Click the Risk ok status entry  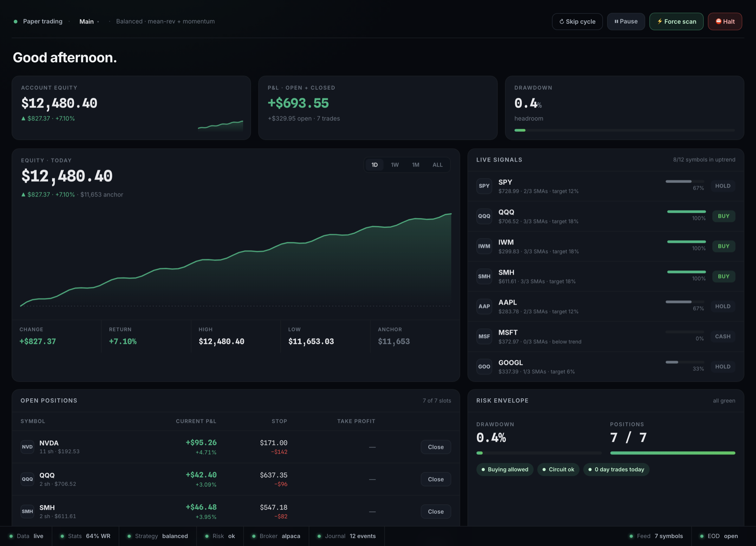pos(219,536)
